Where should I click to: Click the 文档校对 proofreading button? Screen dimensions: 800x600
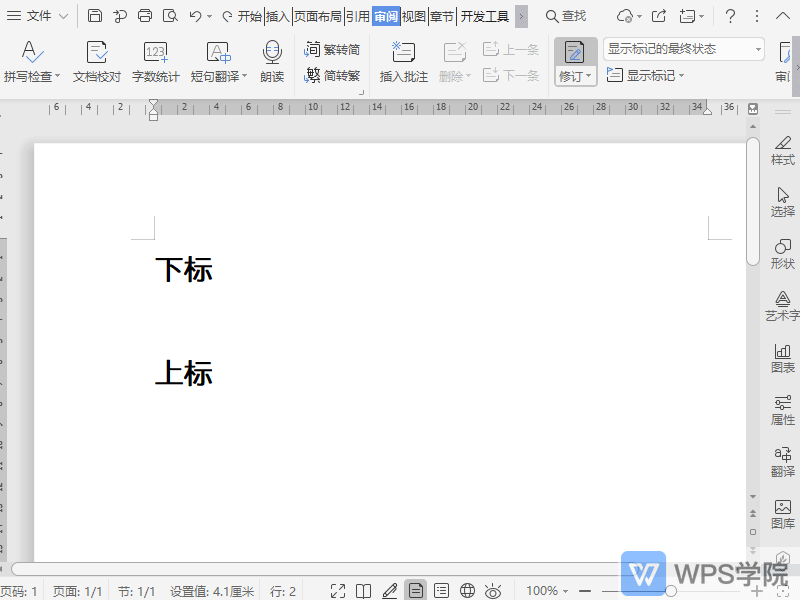coord(97,62)
